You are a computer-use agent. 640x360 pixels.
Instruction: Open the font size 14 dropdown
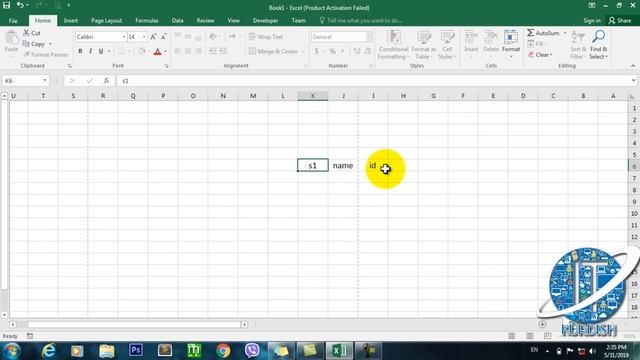[144, 37]
